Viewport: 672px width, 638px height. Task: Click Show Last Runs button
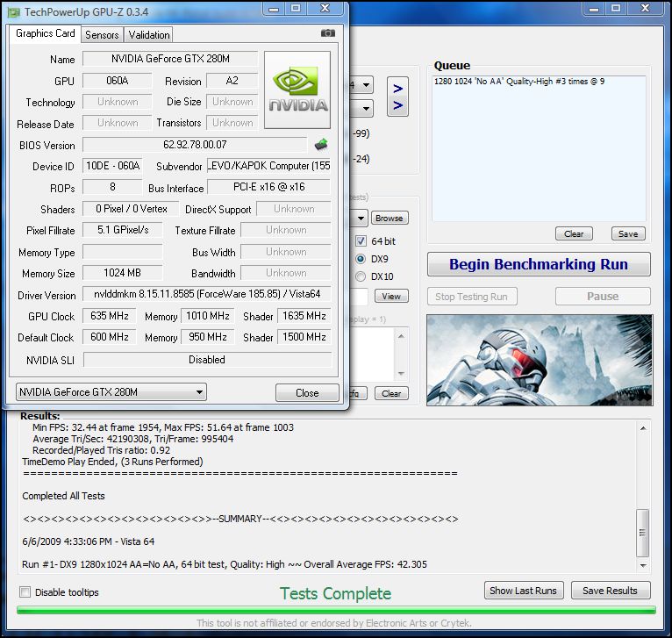[x=524, y=591]
